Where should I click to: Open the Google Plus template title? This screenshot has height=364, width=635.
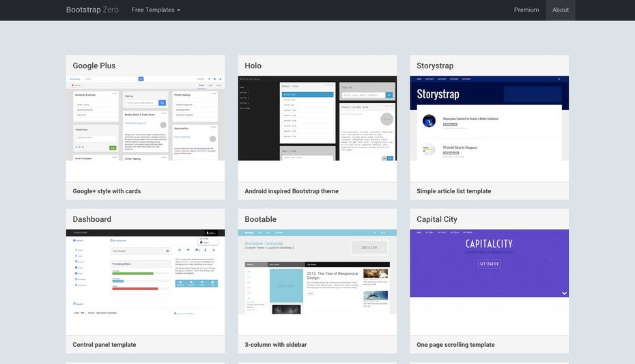[x=94, y=66]
